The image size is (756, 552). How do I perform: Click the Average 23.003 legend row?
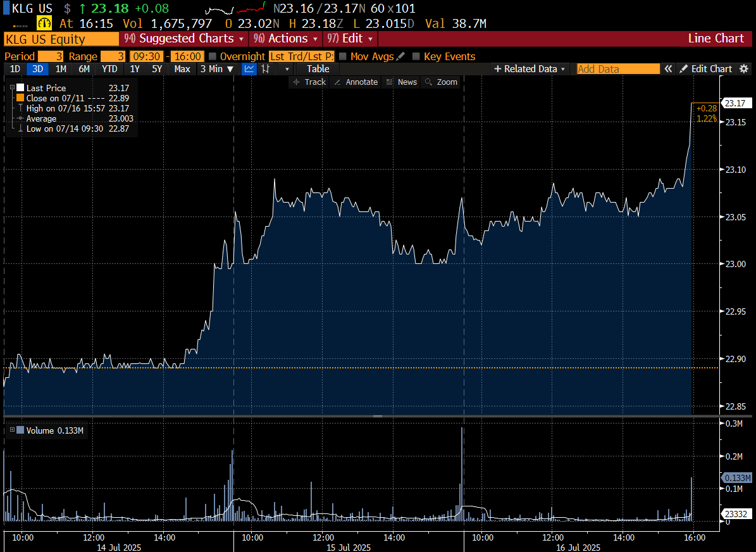coord(74,119)
